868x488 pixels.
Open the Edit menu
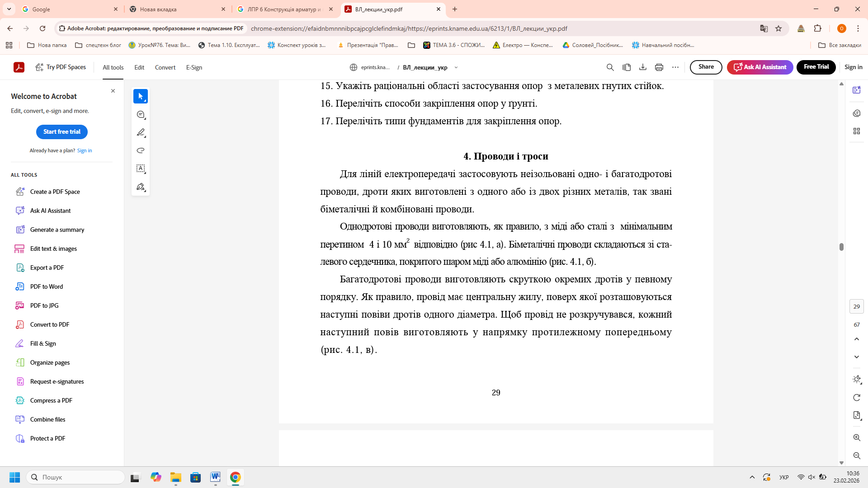pos(139,67)
